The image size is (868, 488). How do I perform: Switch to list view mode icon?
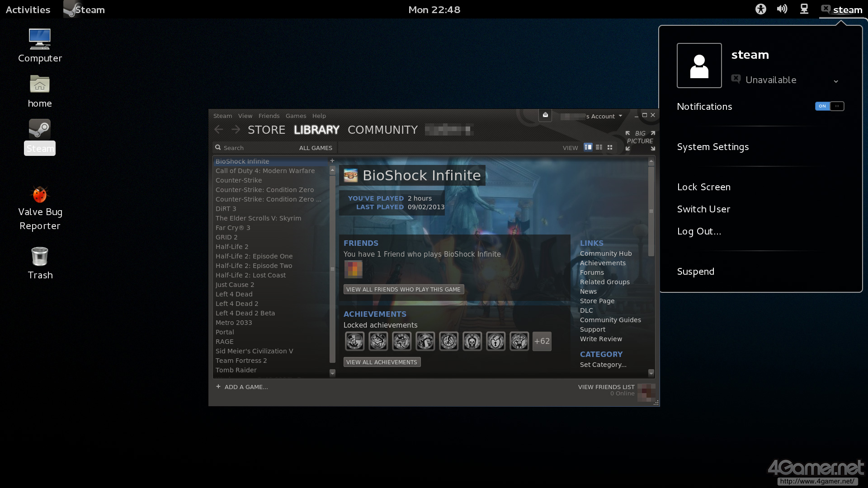coord(599,147)
